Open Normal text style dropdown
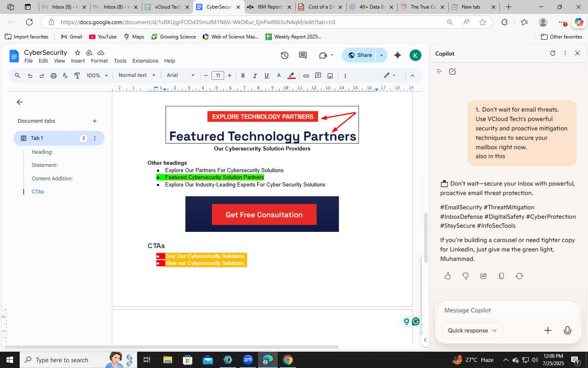The image size is (588, 368). tap(137, 75)
